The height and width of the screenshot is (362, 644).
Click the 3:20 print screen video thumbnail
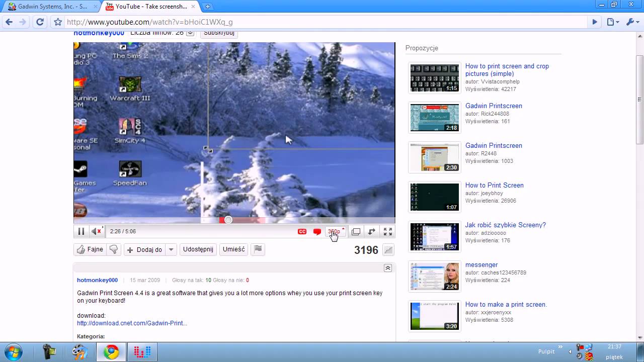[434, 316]
